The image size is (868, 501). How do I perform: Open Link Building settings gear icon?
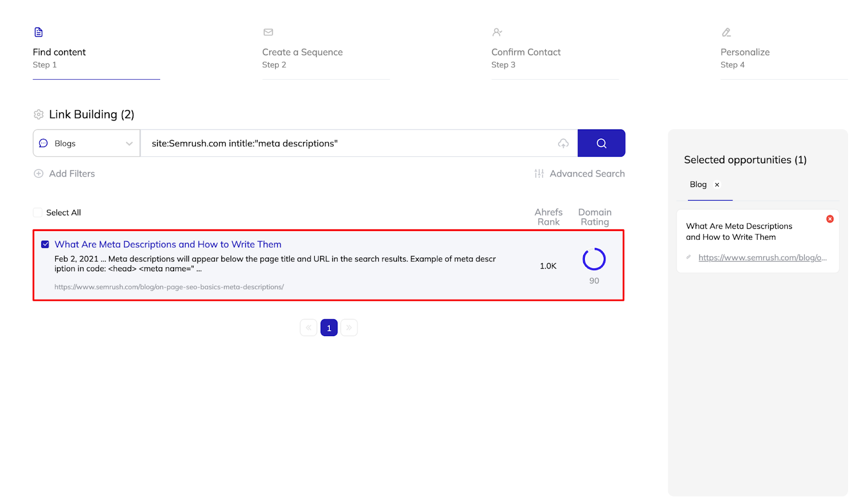point(39,114)
